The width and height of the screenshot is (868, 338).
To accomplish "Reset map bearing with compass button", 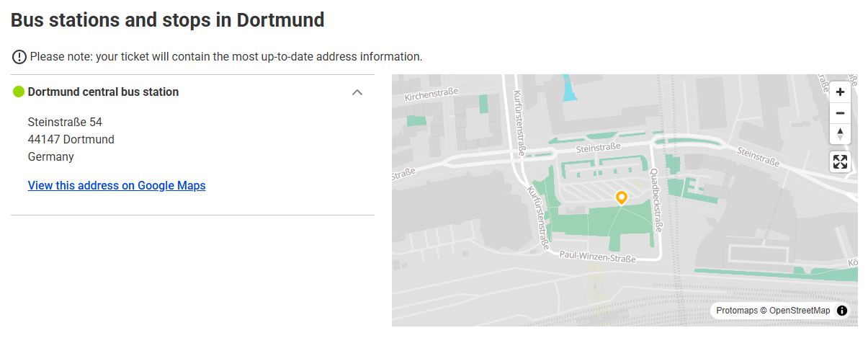I will tap(840, 134).
